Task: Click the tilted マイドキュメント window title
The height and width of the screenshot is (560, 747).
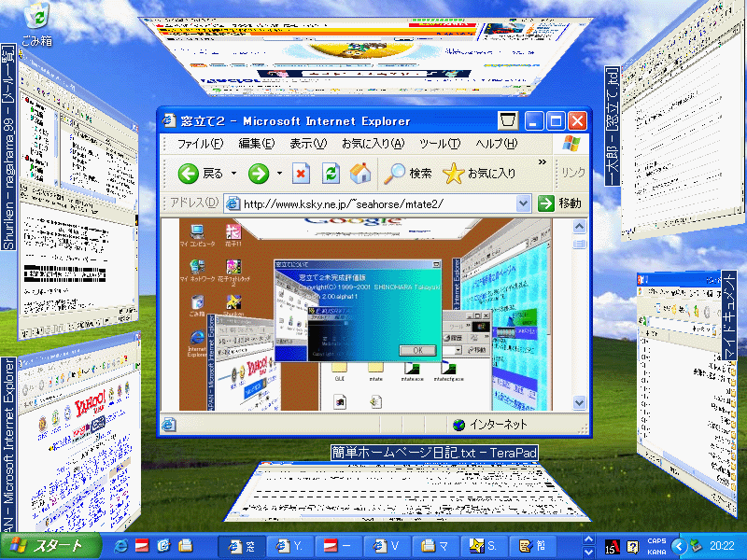Action: (729, 315)
